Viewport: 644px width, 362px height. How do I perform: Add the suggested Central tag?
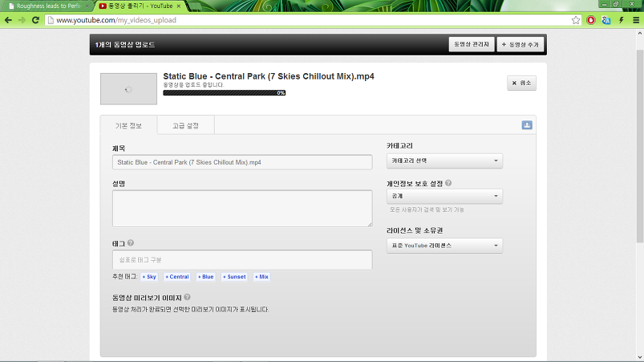[x=177, y=277]
